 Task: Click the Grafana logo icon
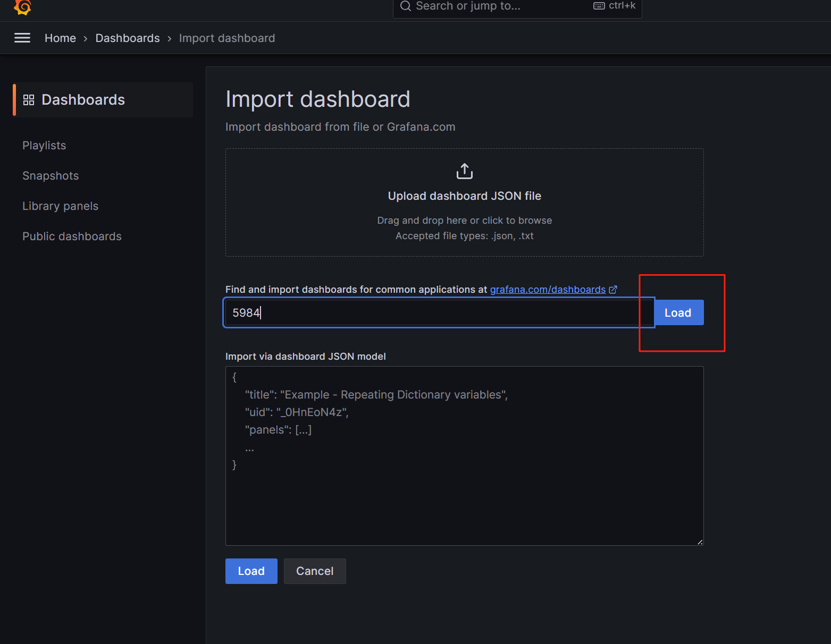pyautogui.click(x=23, y=7)
